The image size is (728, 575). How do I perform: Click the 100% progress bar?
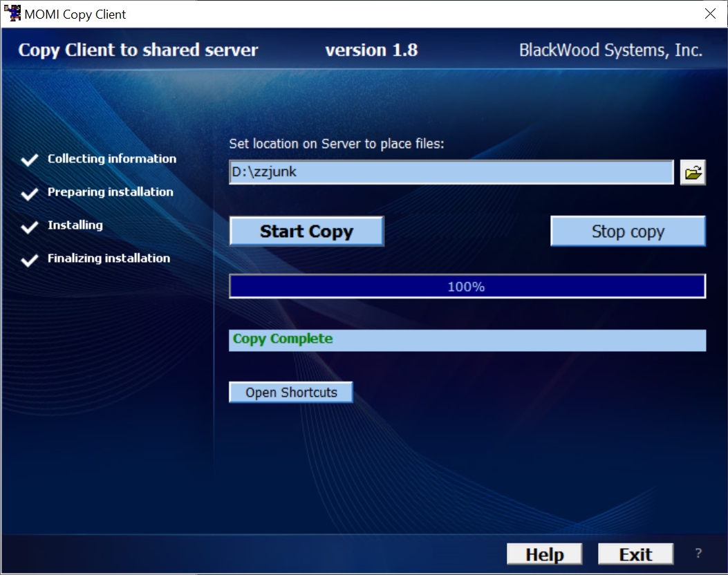(467, 286)
